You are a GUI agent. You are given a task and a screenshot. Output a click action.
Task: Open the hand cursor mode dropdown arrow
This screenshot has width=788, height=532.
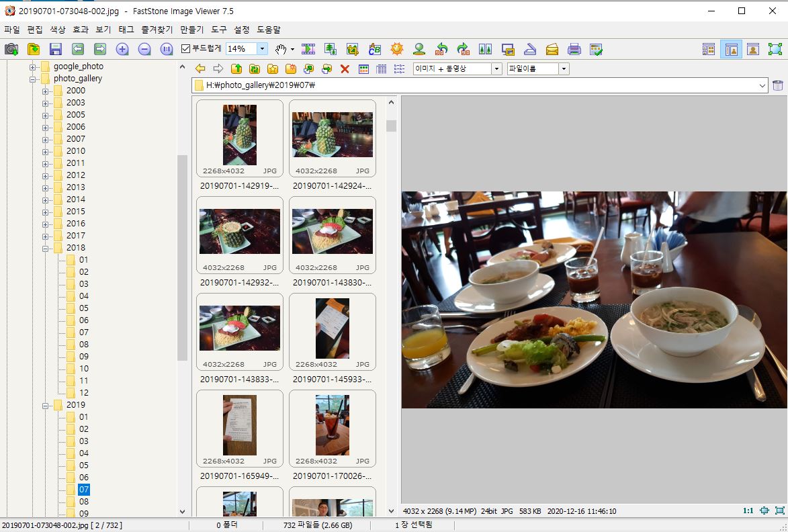point(292,49)
